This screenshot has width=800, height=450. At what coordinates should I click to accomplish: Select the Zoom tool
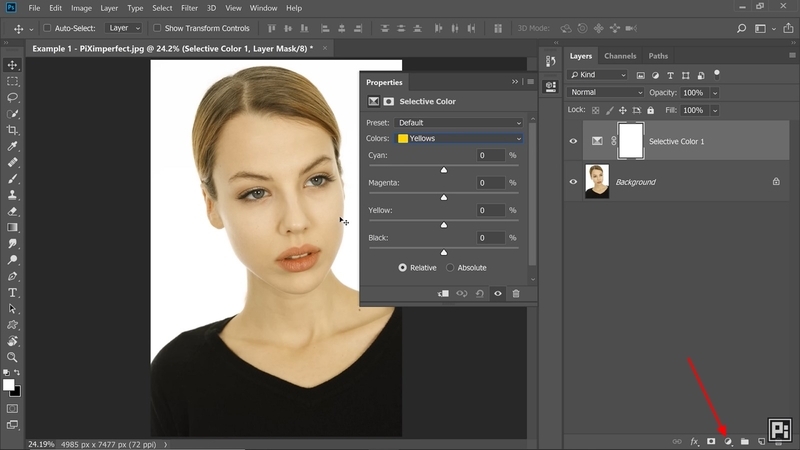click(13, 357)
